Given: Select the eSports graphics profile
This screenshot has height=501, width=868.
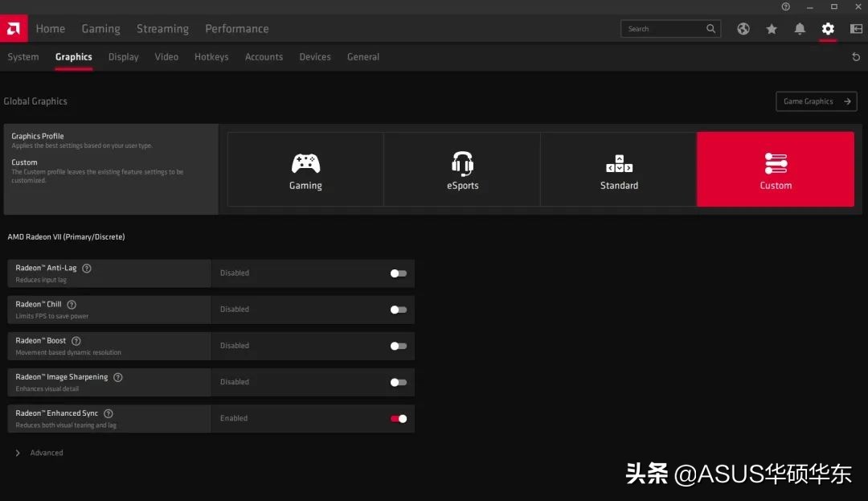Looking at the screenshot, I should (x=462, y=170).
